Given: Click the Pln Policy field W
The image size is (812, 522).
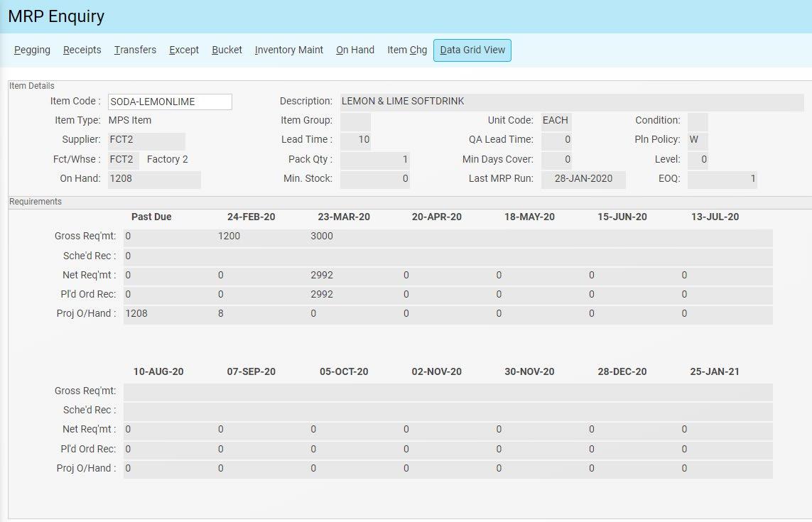Looking at the screenshot, I should pyautogui.click(x=698, y=141).
